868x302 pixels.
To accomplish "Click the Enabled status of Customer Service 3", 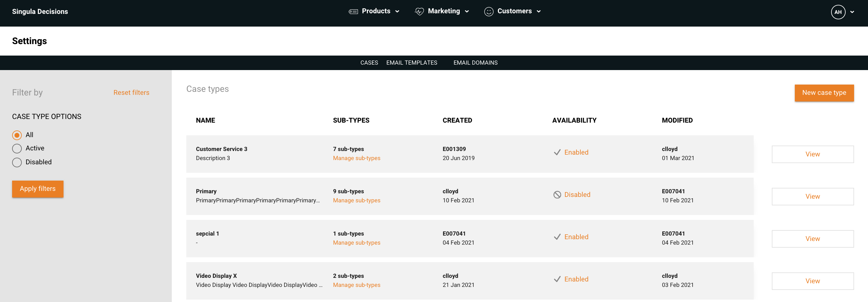I will (576, 152).
